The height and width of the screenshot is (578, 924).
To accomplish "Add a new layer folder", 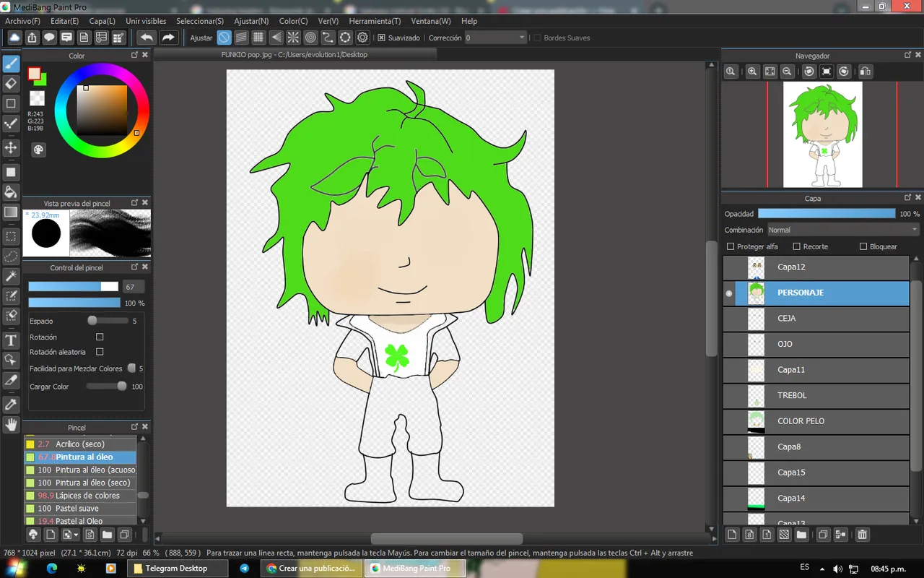I will coord(801,535).
